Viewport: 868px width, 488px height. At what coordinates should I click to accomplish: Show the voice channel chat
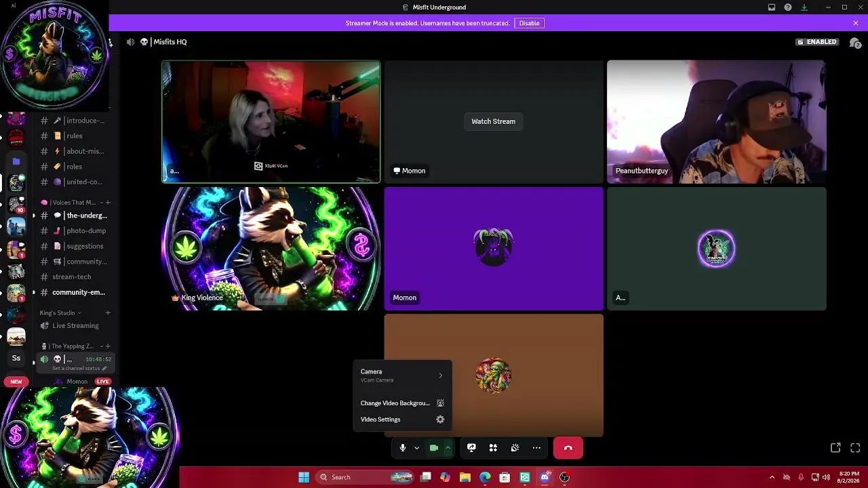[x=855, y=42]
